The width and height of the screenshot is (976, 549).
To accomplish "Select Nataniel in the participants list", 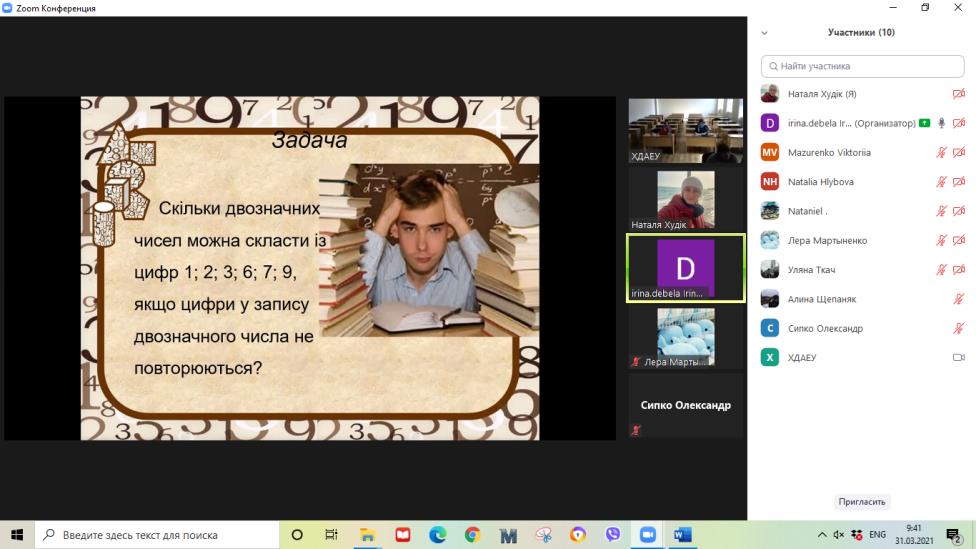I will tap(808, 211).
